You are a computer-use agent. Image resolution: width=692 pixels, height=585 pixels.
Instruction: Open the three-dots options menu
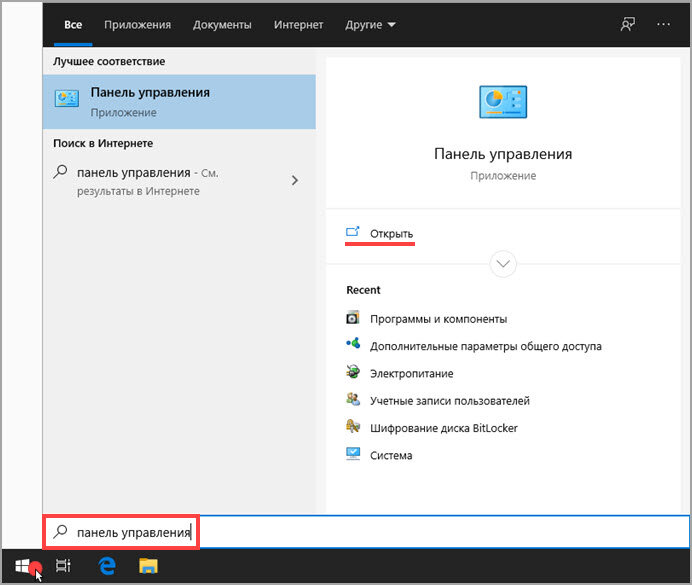coord(663,24)
